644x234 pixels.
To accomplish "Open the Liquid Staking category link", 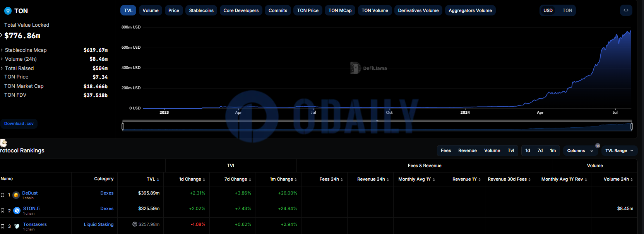I will (99, 224).
